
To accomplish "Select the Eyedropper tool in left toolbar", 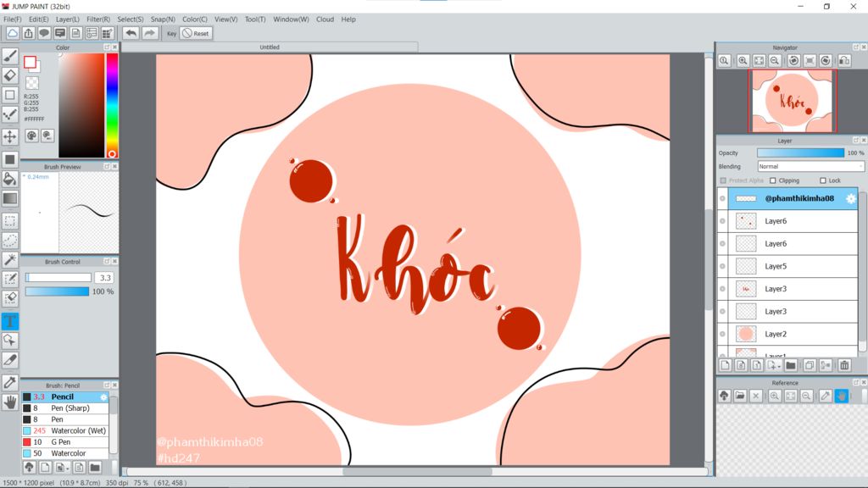I will coord(10,382).
